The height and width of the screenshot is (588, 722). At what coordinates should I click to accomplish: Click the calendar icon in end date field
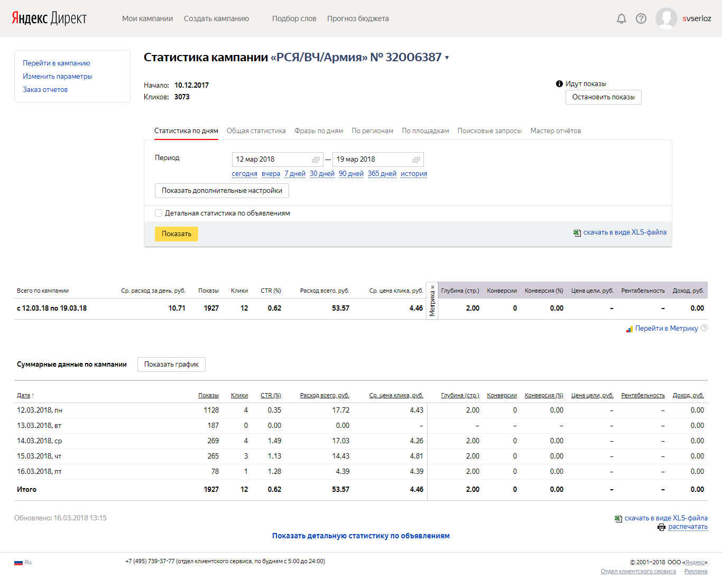click(416, 160)
